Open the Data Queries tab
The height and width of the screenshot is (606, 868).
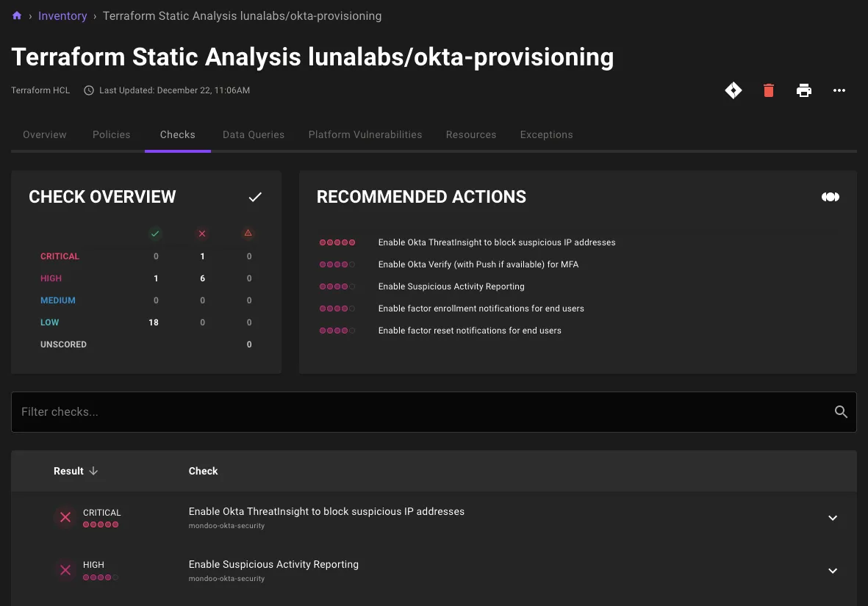[x=254, y=134]
